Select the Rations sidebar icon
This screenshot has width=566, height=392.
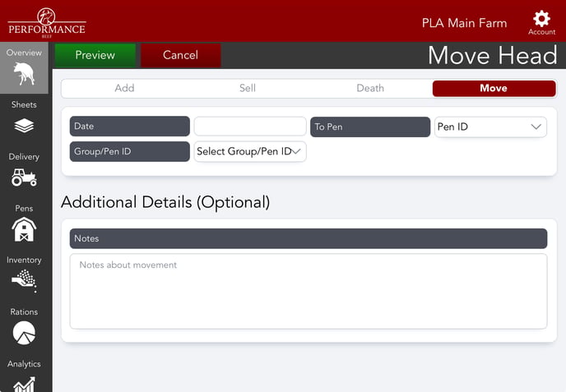(24, 332)
